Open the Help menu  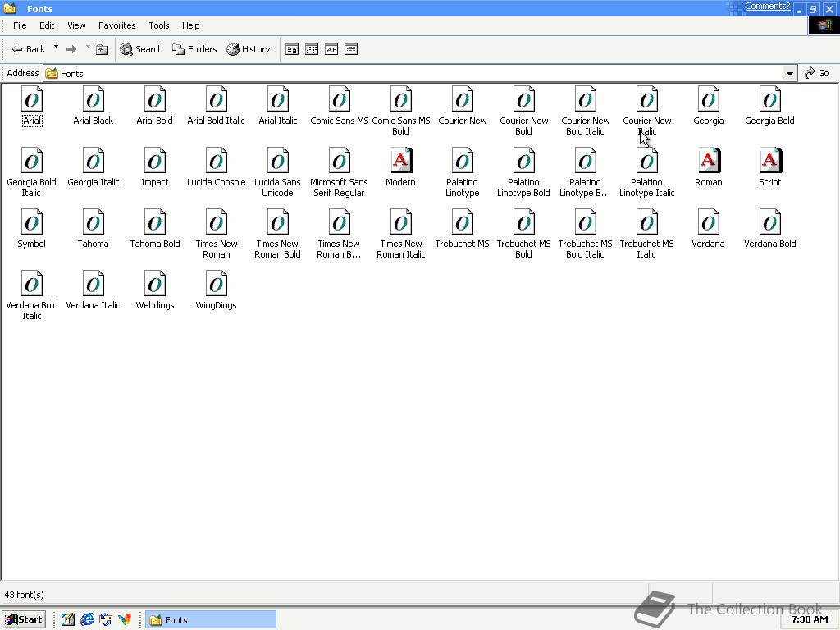point(190,25)
